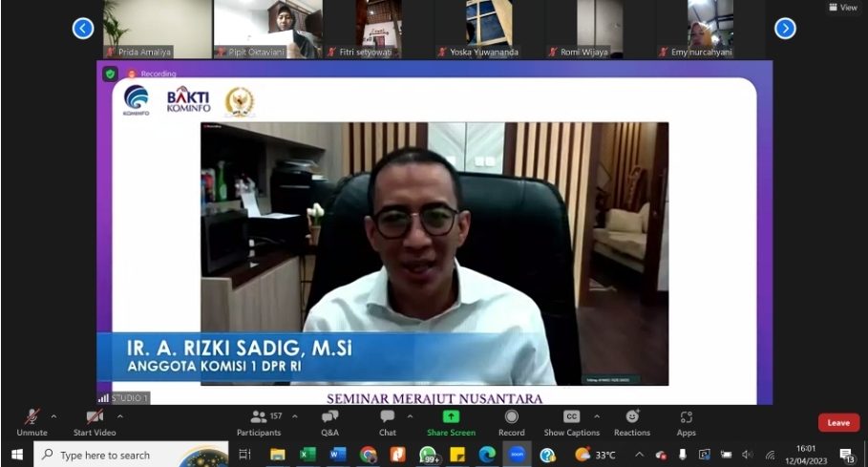Open the Reactions menu
The height and width of the screenshot is (467, 868).
(632, 423)
